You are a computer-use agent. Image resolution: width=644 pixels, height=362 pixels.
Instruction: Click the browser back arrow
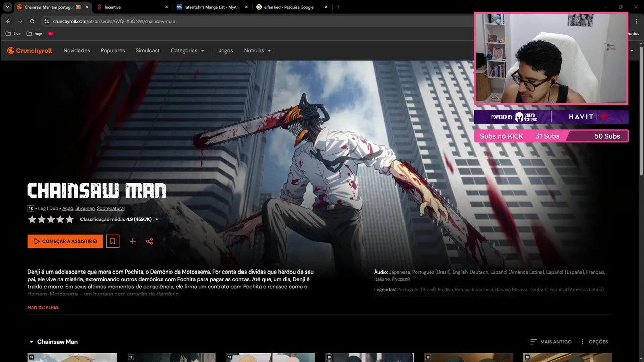pyautogui.click(x=8, y=21)
